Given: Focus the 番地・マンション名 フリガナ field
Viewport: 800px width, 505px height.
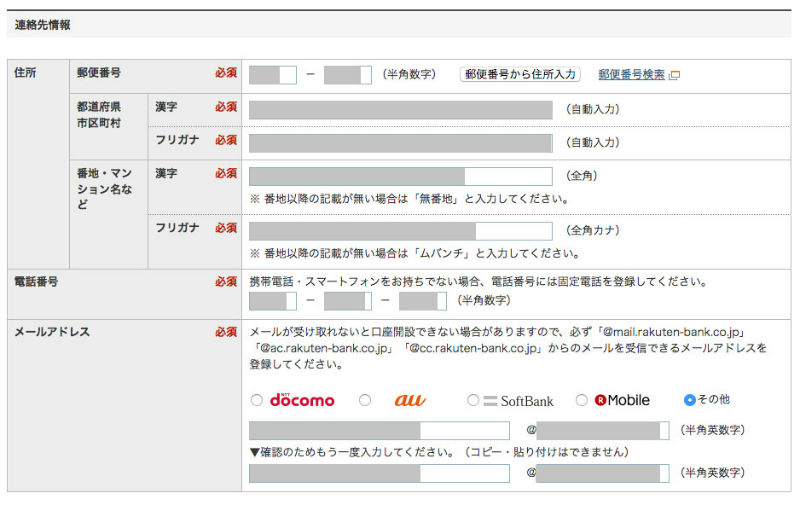Looking at the screenshot, I should [x=400, y=230].
